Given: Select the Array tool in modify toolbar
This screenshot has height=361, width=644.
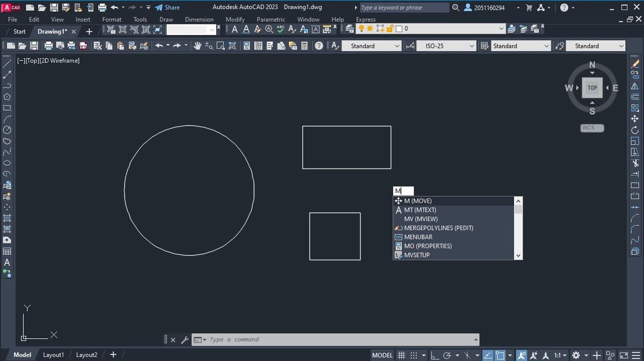Looking at the screenshot, I should [635, 108].
